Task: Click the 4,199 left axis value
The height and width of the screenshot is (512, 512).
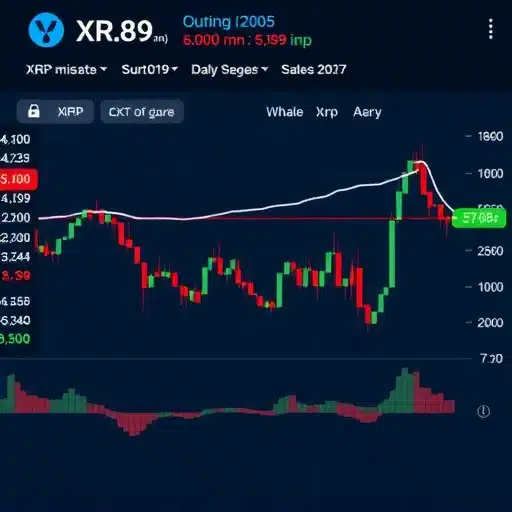Action: 15,199
